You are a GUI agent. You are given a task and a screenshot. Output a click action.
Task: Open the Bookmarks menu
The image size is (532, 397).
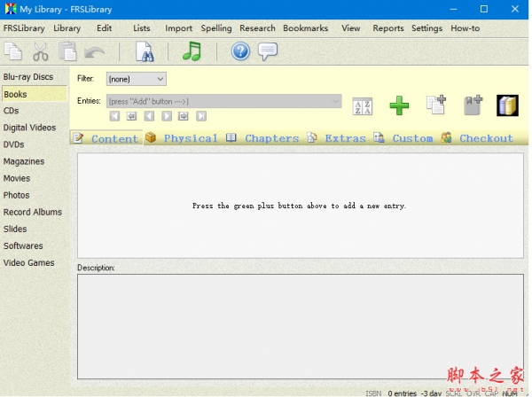tap(305, 28)
